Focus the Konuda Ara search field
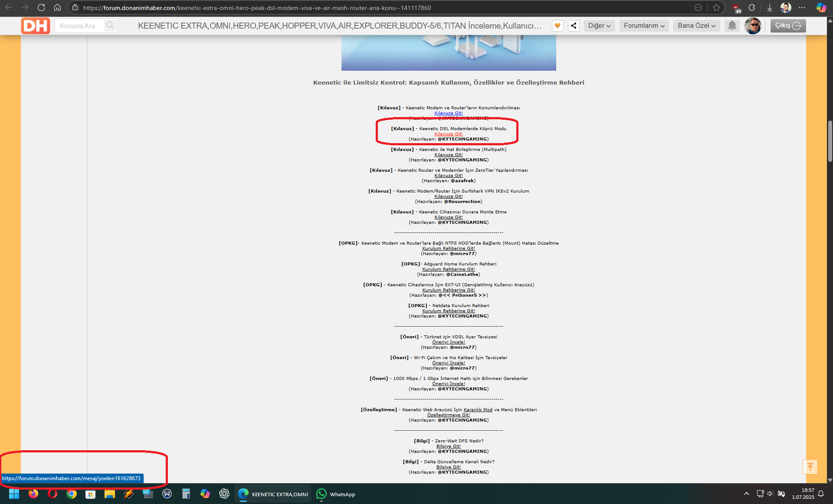 80,26
